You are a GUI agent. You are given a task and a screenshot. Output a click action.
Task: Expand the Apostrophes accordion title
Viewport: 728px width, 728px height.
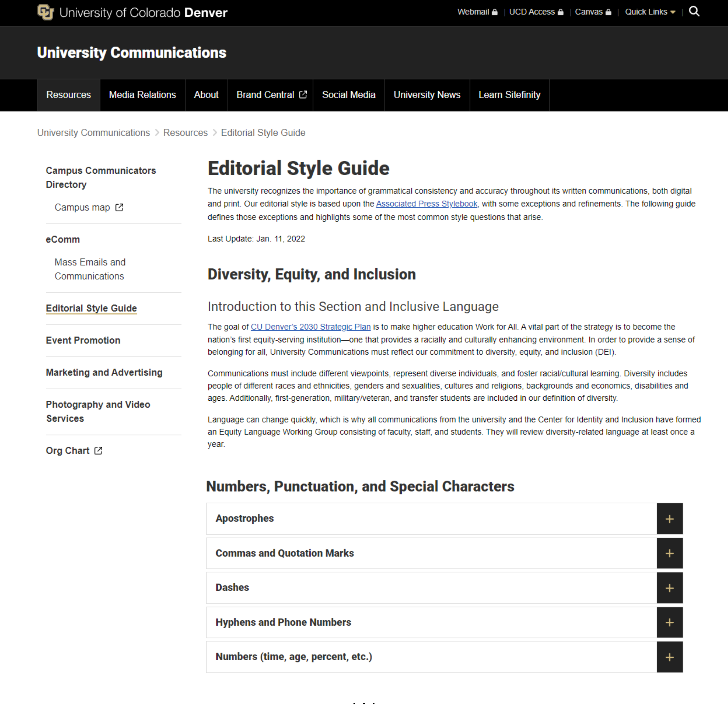click(x=245, y=518)
